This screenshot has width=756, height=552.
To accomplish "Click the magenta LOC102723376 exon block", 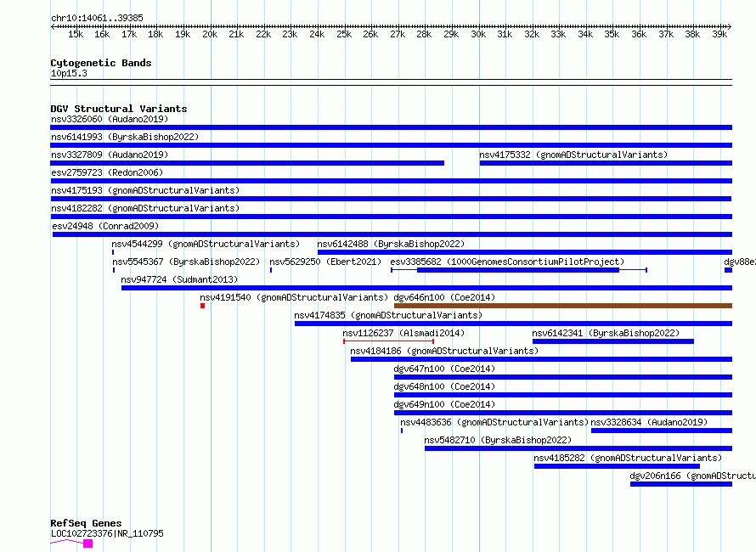I will (x=87, y=544).
